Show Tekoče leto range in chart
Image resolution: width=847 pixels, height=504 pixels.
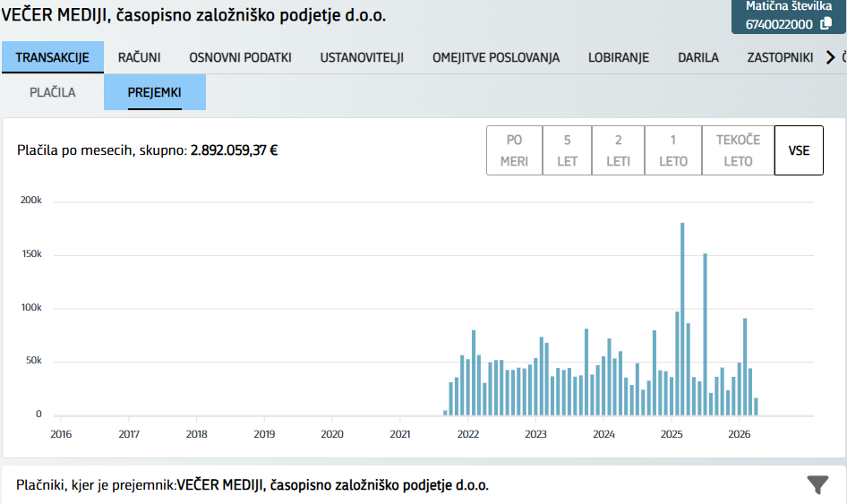[738, 150]
